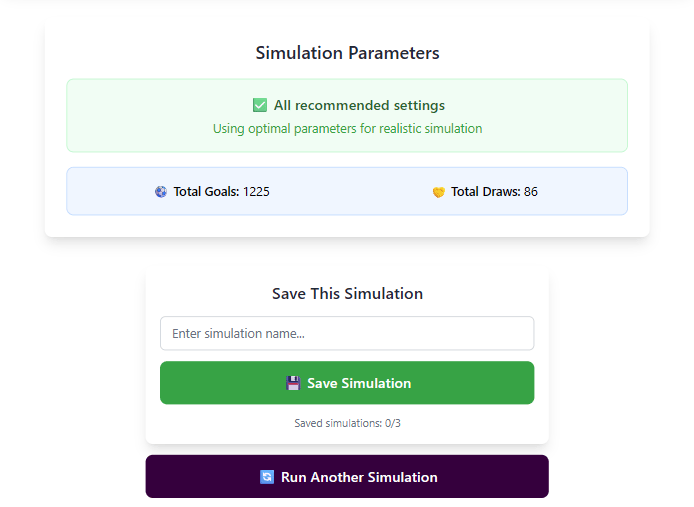Focus the Enter simulation name field
The width and height of the screenshot is (694, 507).
pyautogui.click(x=346, y=333)
